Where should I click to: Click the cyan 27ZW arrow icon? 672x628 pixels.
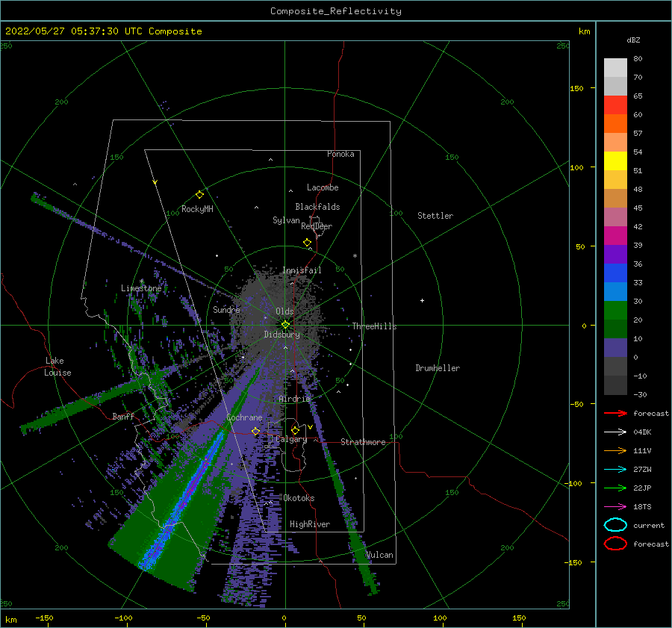[615, 470]
